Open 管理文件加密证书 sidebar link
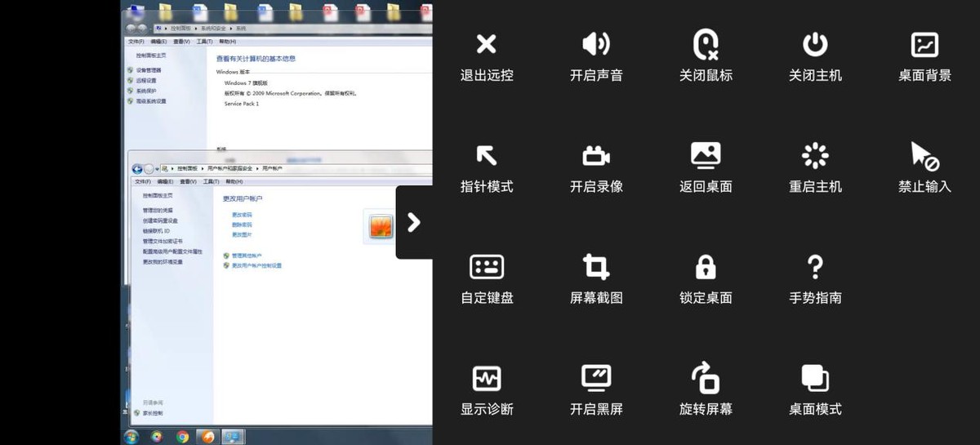 pyautogui.click(x=163, y=241)
